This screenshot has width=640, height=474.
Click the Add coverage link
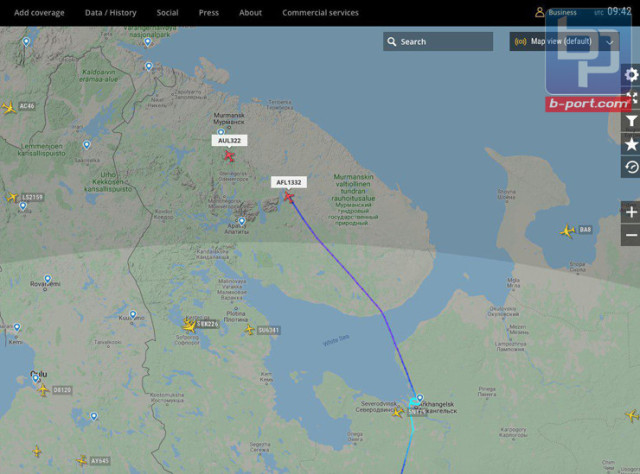39,13
